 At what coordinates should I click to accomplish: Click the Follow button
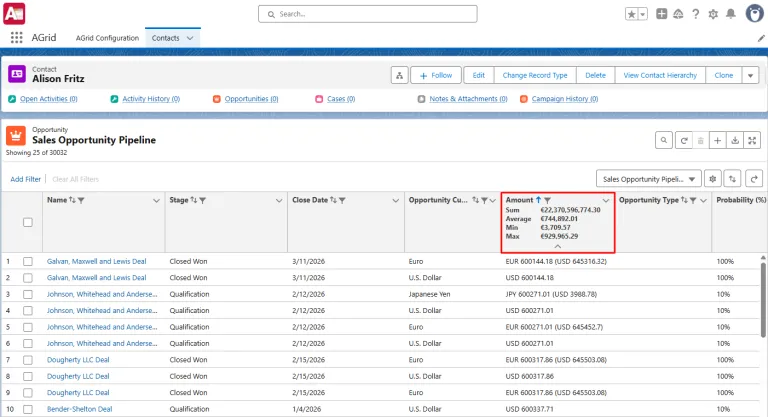(x=435, y=75)
